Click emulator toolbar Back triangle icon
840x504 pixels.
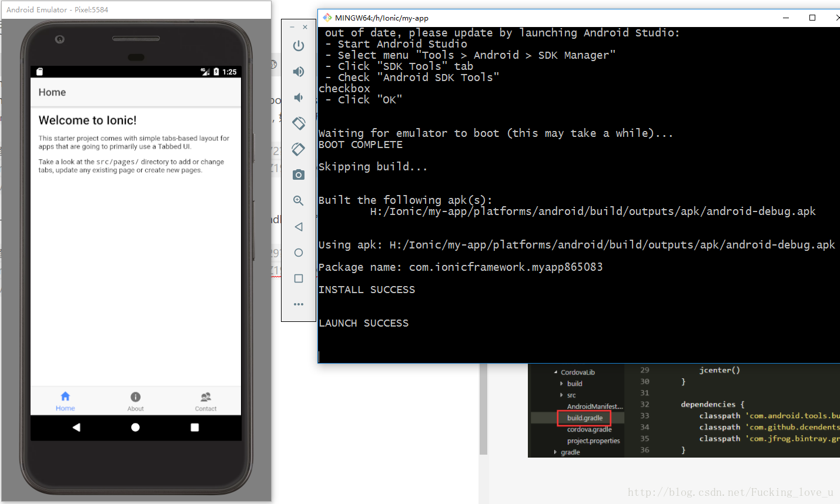pos(299,227)
